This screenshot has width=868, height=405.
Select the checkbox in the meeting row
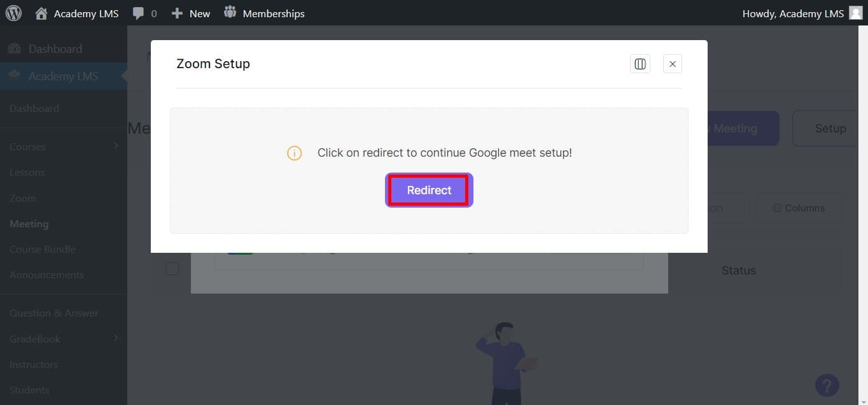[x=172, y=269]
